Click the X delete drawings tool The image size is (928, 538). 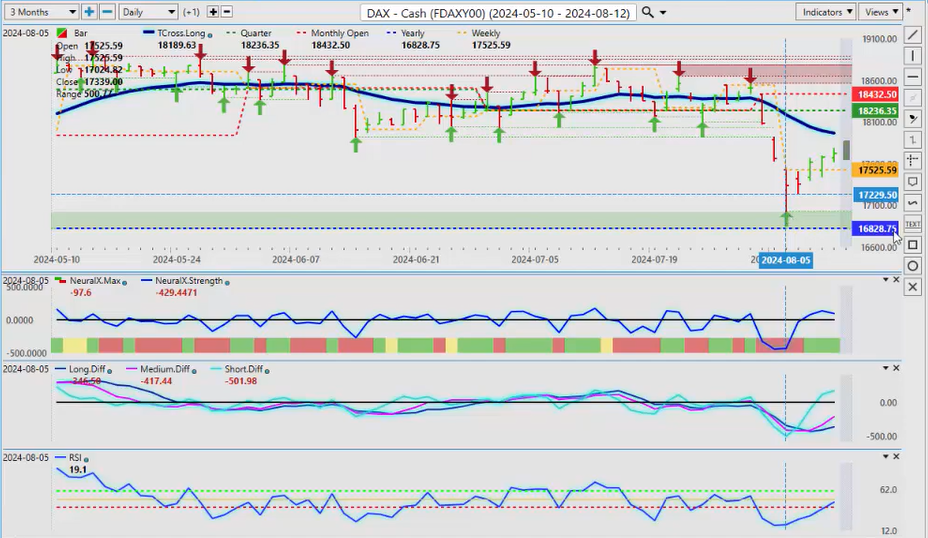coord(912,287)
